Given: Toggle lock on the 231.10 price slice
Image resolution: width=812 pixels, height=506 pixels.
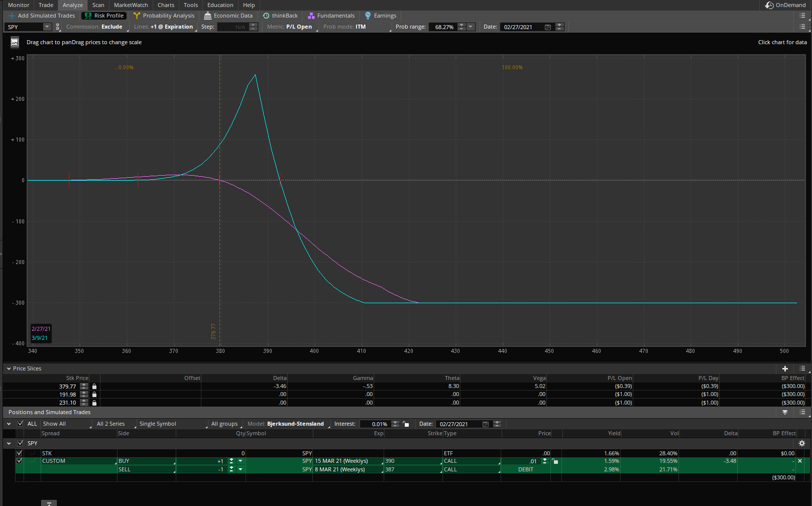Looking at the screenshot, I should [x=94, y=403].
